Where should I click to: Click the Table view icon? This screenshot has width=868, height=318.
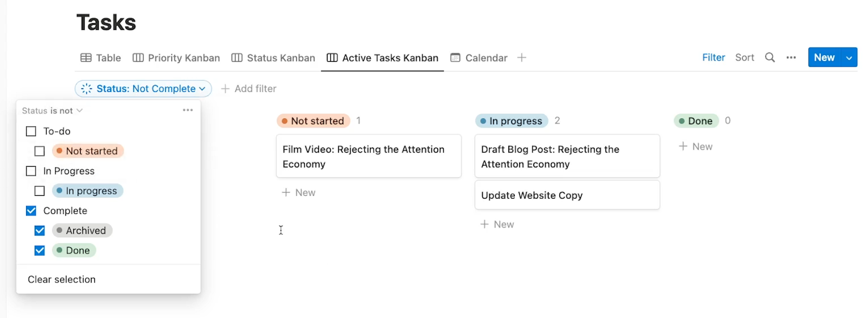86,58
